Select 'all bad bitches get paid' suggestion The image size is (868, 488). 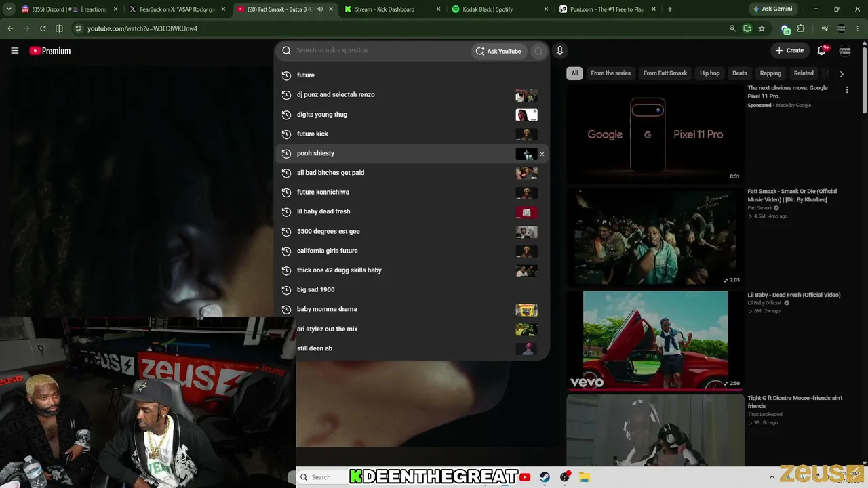coord(412,173)
